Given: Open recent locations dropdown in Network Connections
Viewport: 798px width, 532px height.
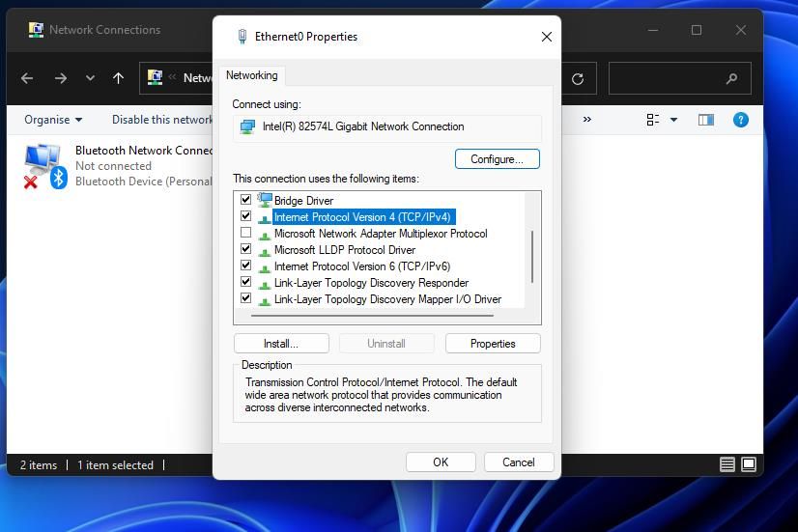Looking at the screenshot, I should pyautogui.click(x=90, y=78).
